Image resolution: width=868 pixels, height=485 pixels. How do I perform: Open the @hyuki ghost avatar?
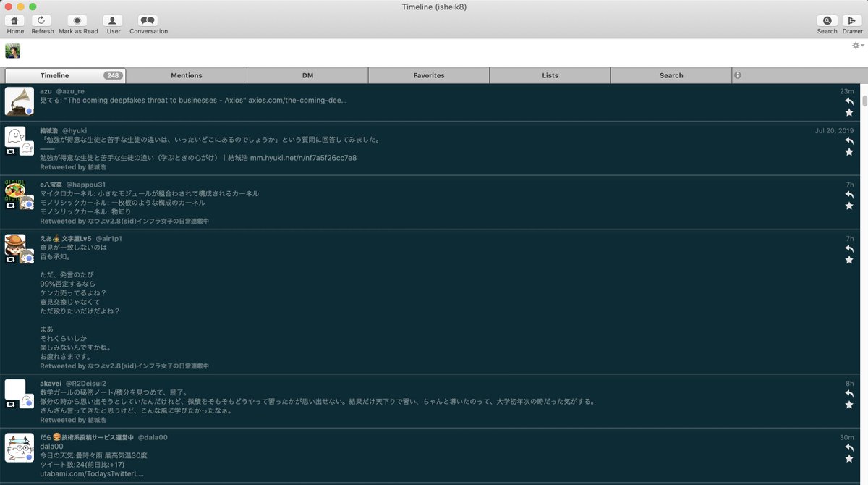tap(15, 137)
